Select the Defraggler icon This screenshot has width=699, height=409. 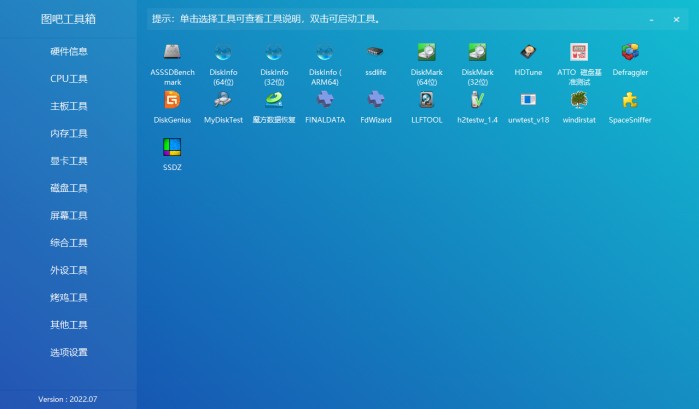[630, 52]
